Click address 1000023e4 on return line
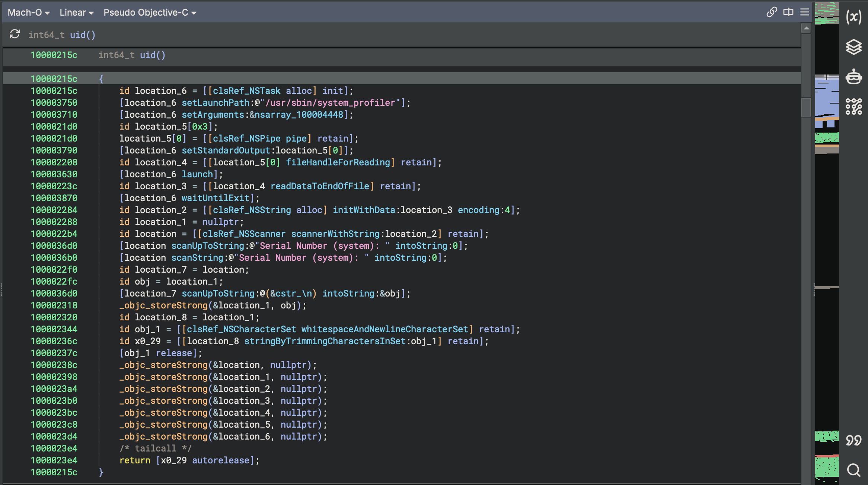Screen dimensions: 868x485 click(54, 460)
